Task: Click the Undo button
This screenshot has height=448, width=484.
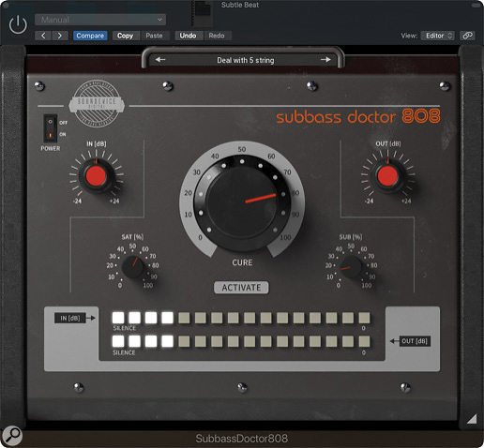Action: pyautogui.click(x=188, y=36)
